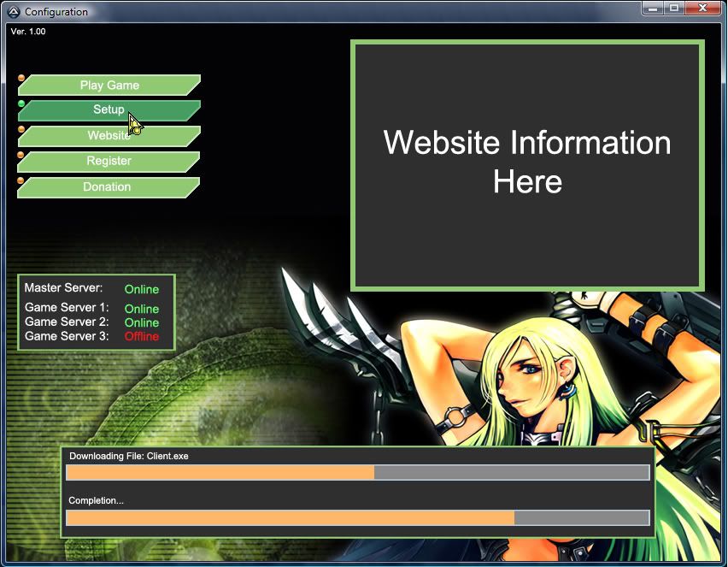This screenshot has width=728, height=567.
Task: Minimize the Configuration window
Action: (x=653, y=9)
